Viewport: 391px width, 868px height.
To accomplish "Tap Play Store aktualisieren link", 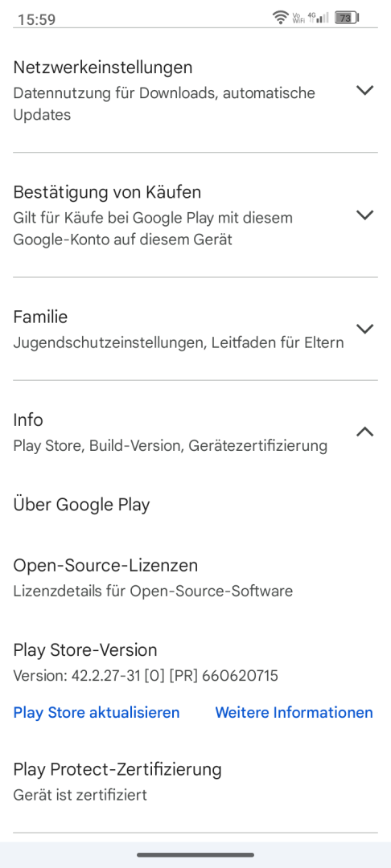I will click(97, 712).
